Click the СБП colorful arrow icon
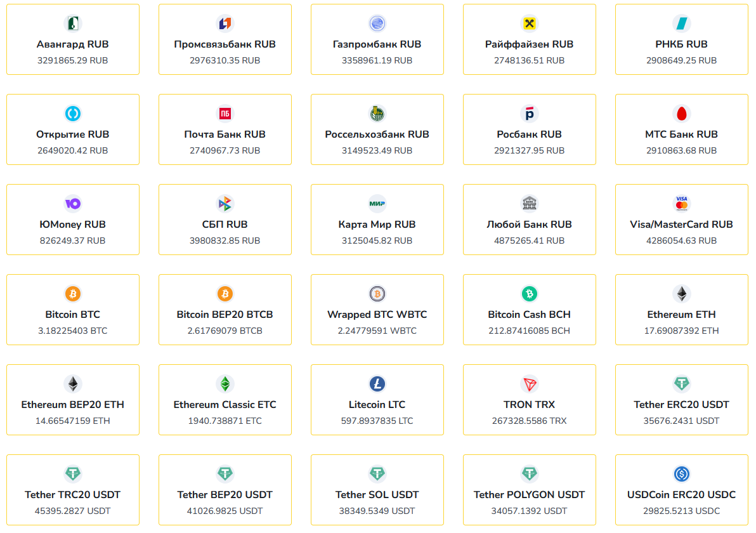 click(225, 204)
